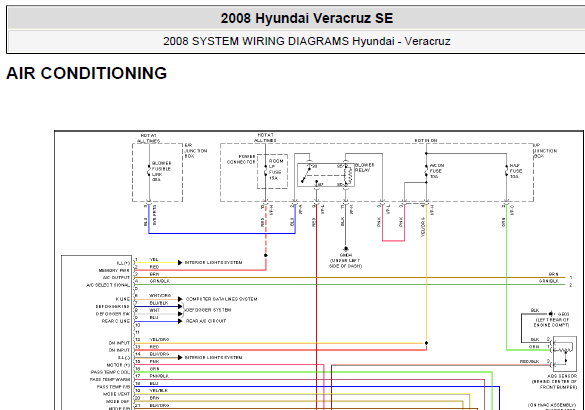The width and height of the screenshot is (585, 410).
Task: Click the "A/C SELECT SIGNAL" pin label
Action: 108,285
